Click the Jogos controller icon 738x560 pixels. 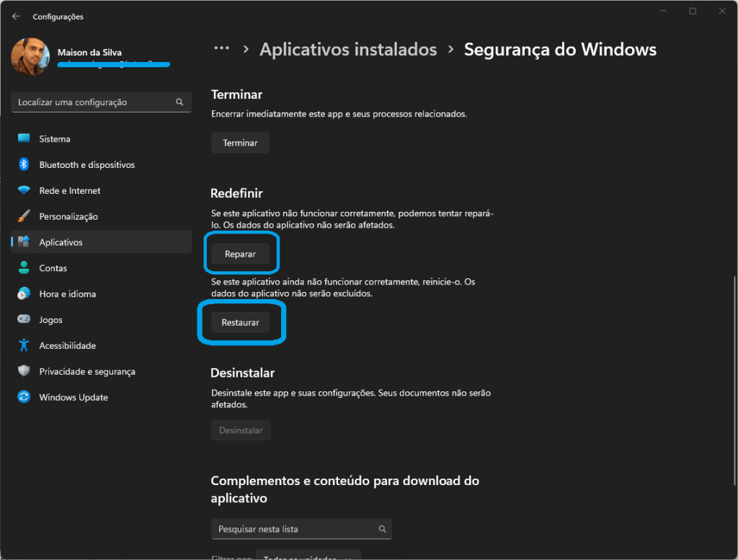pos(24,319)
